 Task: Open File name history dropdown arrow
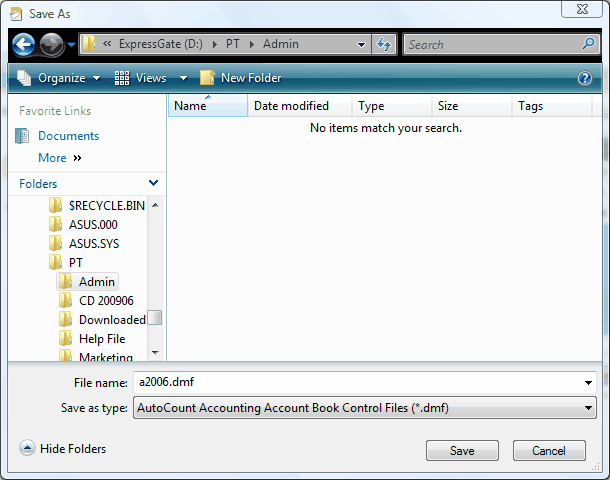(588, 382)
